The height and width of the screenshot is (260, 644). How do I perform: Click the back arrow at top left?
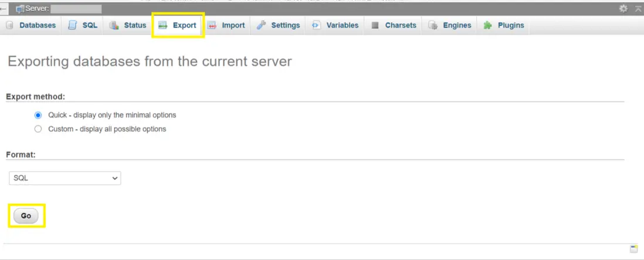(4, 9)
